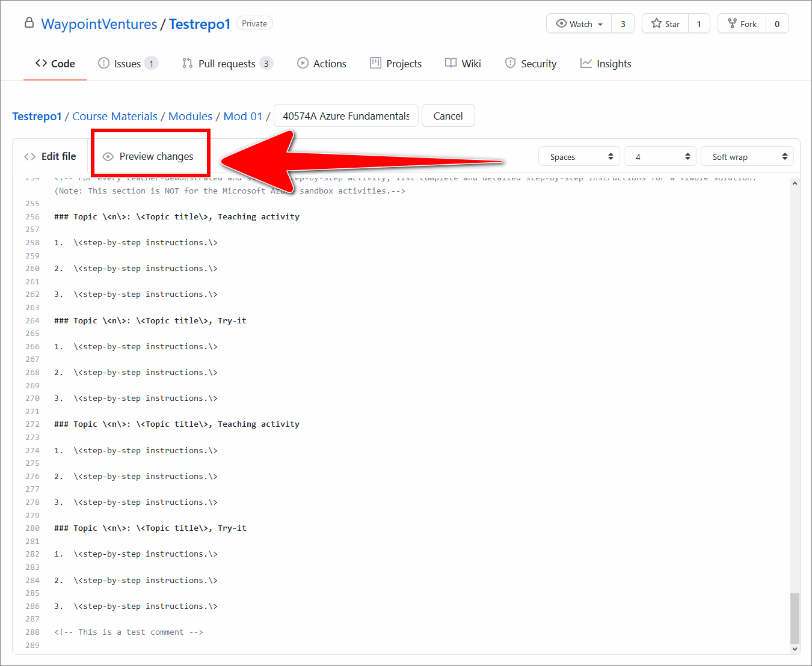Click the star icon on Star button
The image size is (812, 666).
tap(656, 23)
